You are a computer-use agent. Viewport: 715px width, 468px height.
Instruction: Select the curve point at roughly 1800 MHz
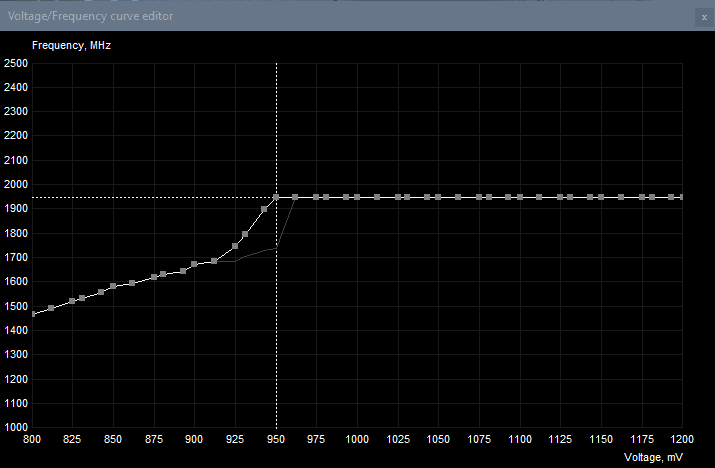[x=245, y=234]
